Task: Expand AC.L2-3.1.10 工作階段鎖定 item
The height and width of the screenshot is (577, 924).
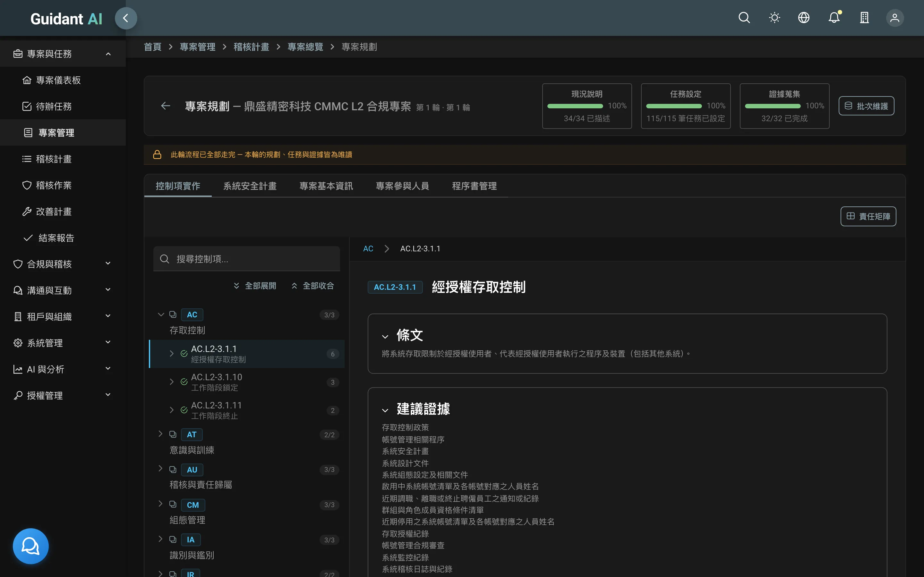Action: pos(171,381)
